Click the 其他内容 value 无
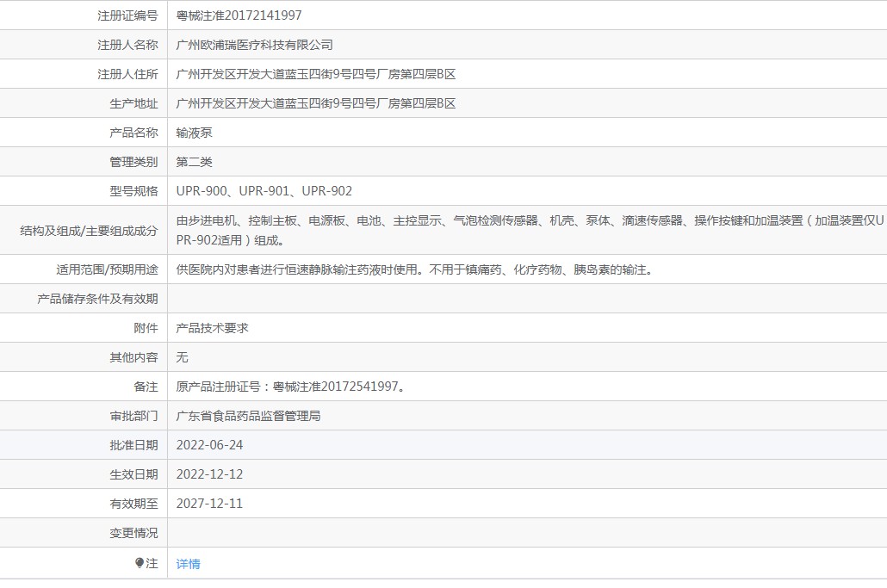This screenshot has height=588, width=887. point(182,357)
